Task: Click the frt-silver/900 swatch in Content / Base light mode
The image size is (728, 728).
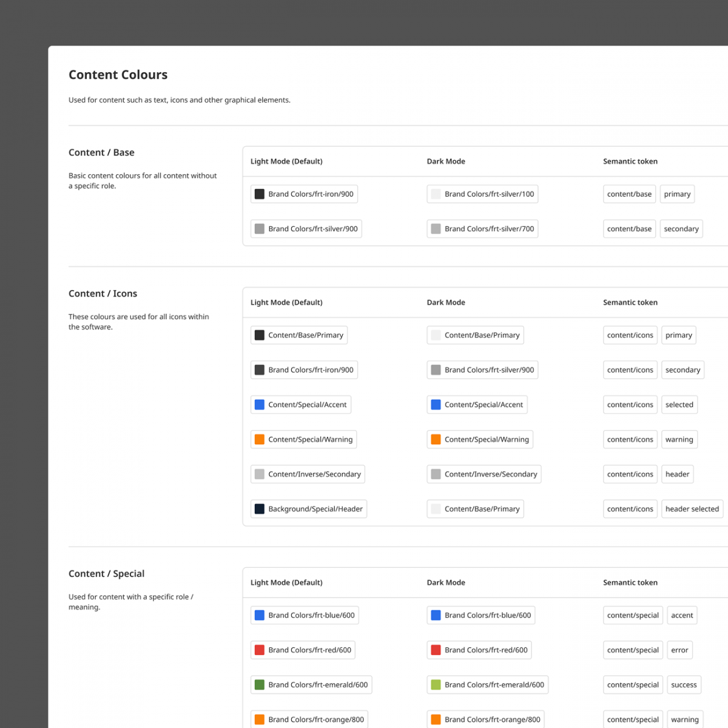Action: point(259,229)
